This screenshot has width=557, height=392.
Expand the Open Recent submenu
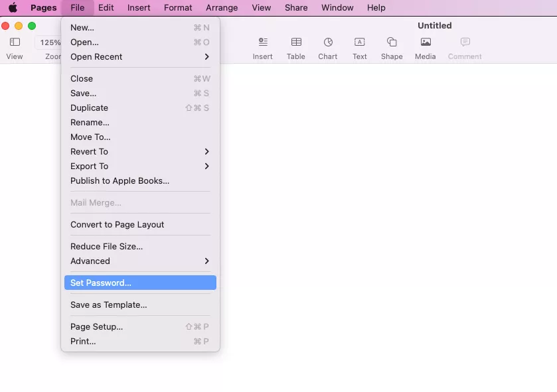[140, 57]
